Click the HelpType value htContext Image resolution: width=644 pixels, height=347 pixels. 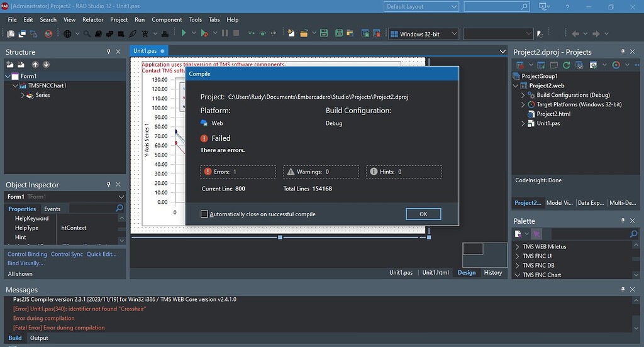coord(74,228)
